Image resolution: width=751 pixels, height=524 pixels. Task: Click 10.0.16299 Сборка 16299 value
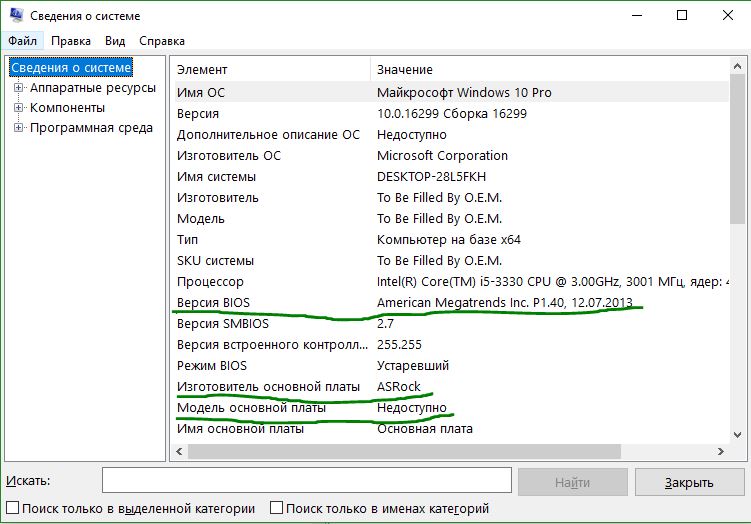[452, 114]
